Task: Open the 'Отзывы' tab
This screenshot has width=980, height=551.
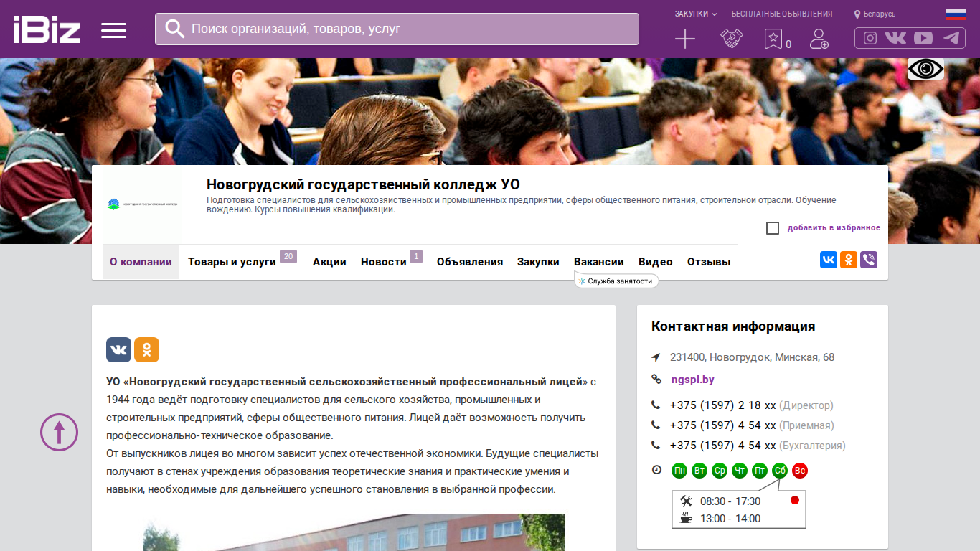Action: 709,262
